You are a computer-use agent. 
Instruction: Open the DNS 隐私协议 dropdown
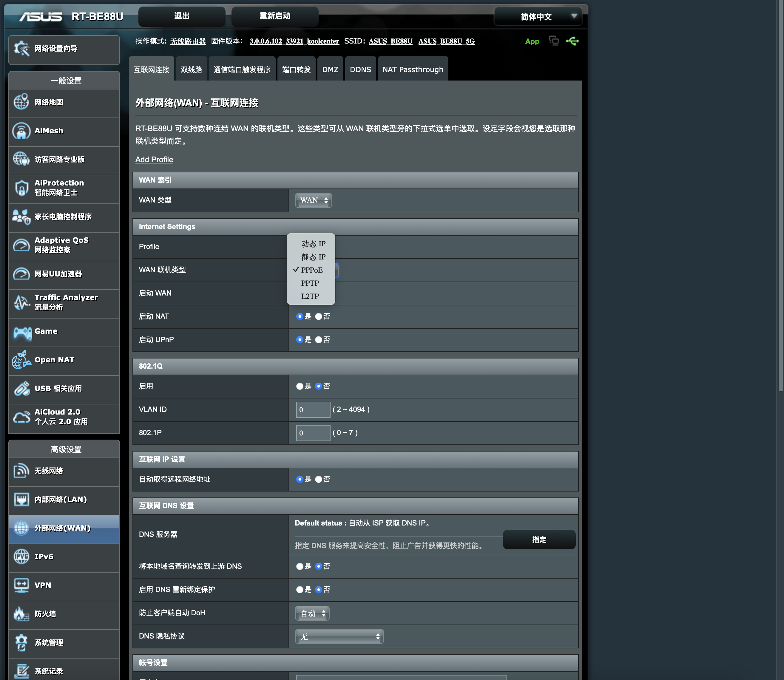pos(339,637)
